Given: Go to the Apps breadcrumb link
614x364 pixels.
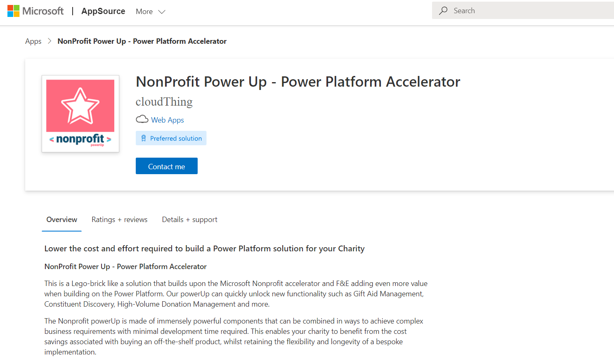Looking at the screenshot, I should pyautogui.click(x=33, y=41).
